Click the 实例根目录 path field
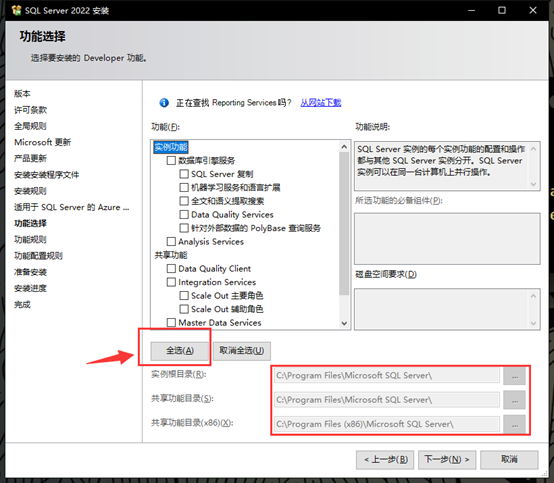 pyautogui.click(x=387, y=376)
